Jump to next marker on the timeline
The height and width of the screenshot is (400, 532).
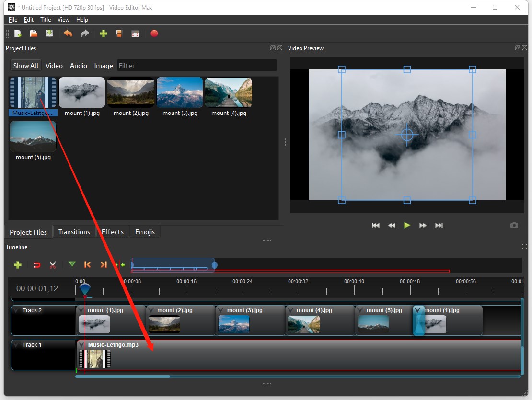[x=103, y=264]
